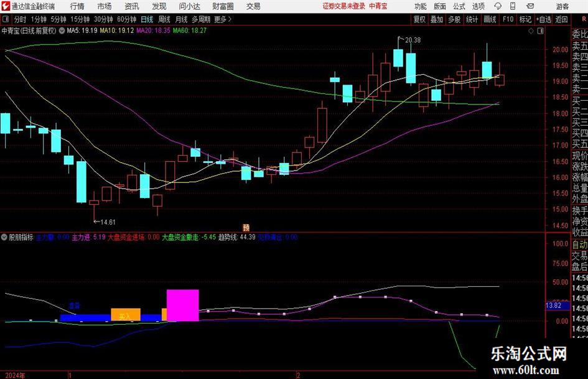Switch to 15分钟 period
The height and width of the screenshot is (379, 588).
[80, 19]
